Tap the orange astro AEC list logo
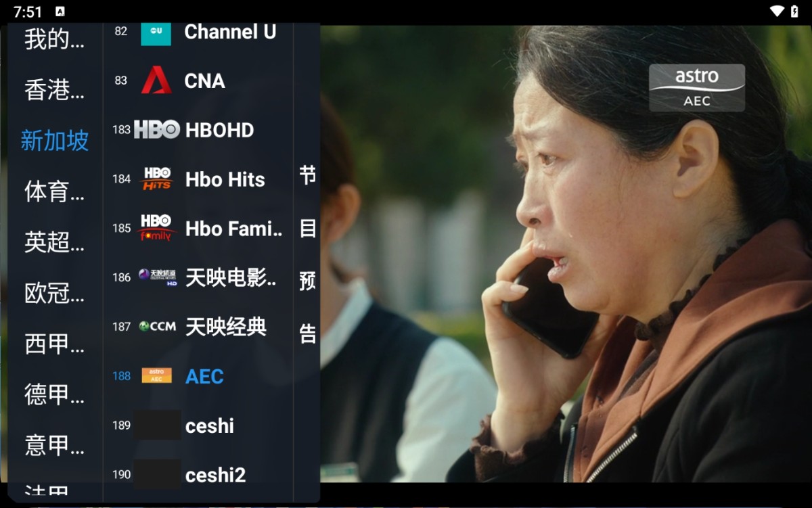 [156, 375]
